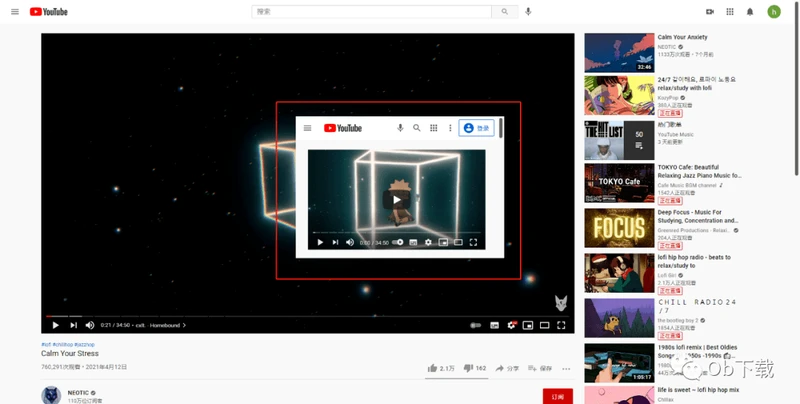Click miniplayer icon in small window player

point(443,242)
